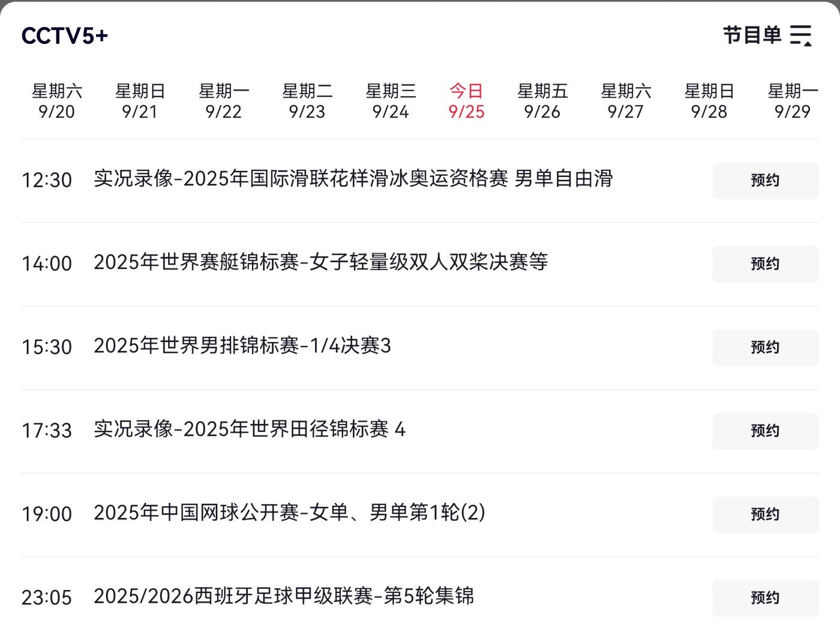Click the CCTV5+ channel title

point(65,36)
